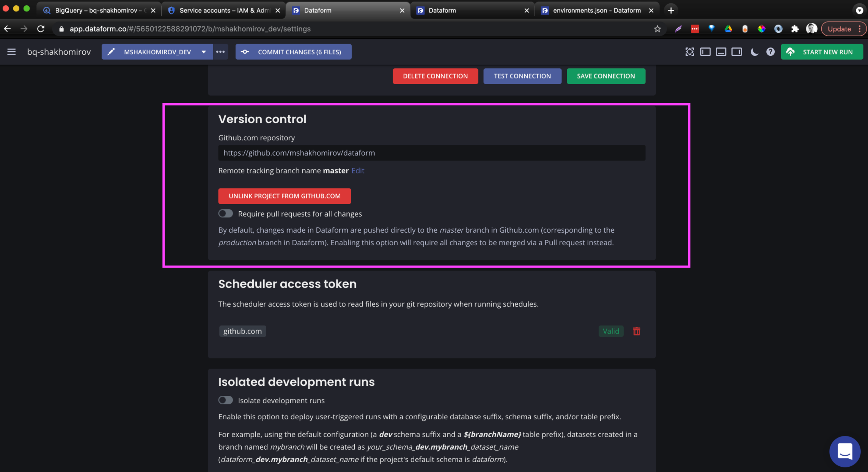868x472 pixels.
Task: Open the chat support bubble
Action: tap(844, 452)
